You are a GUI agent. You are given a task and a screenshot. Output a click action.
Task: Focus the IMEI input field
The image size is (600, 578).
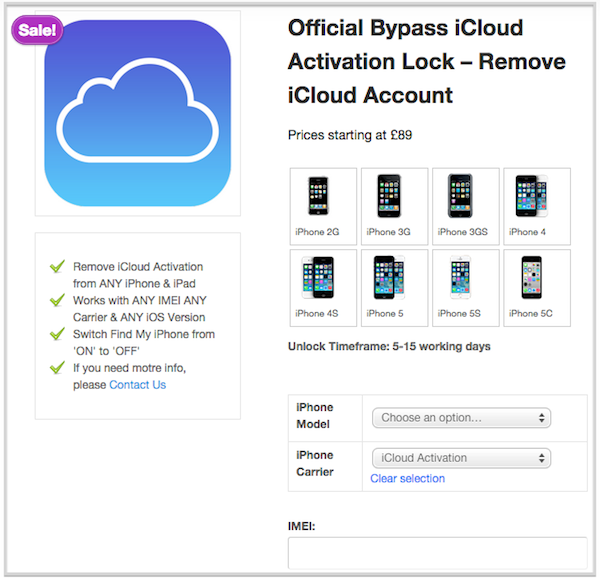pyautogui.click(x=437, y=553)
